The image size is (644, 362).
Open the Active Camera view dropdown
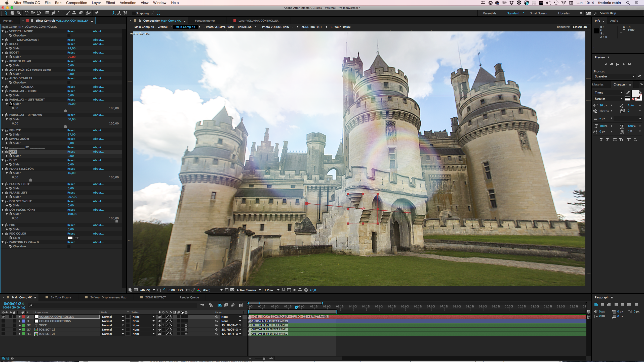[248, 290]
